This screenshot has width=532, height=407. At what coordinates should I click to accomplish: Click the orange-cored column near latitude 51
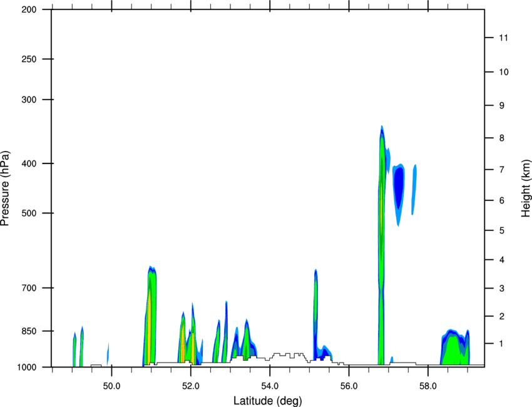(x=150, y=316)
